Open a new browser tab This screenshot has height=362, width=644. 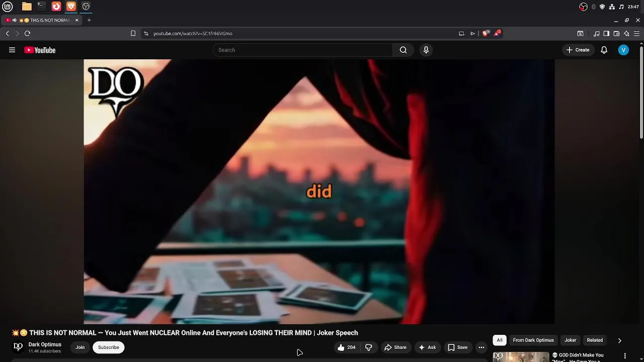89,20
